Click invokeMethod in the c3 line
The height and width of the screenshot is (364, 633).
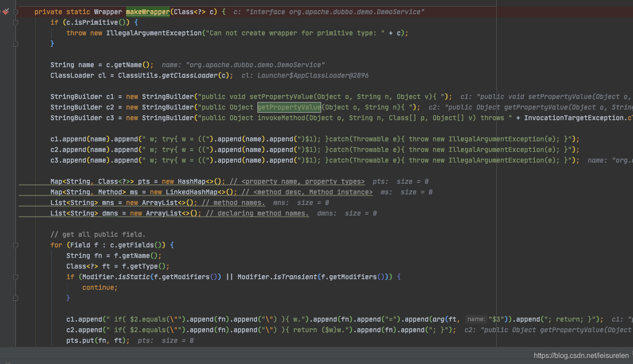[281, 118]
